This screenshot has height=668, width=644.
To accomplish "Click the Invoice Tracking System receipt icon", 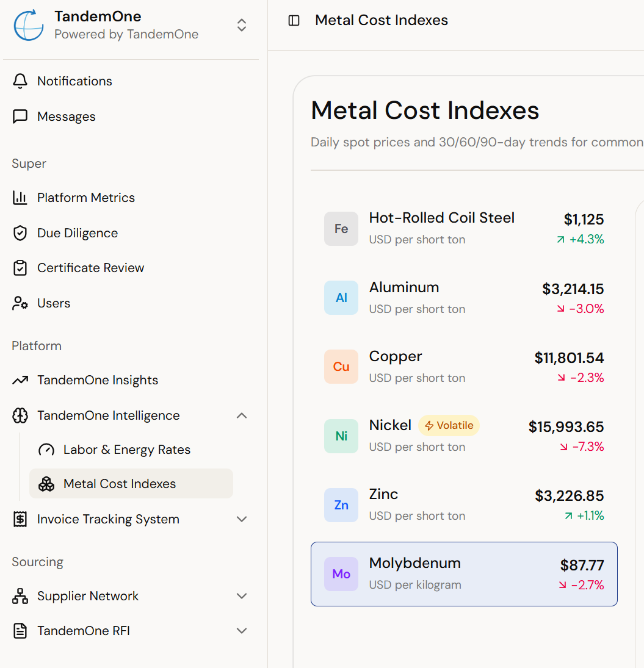I will click(20, 519).
